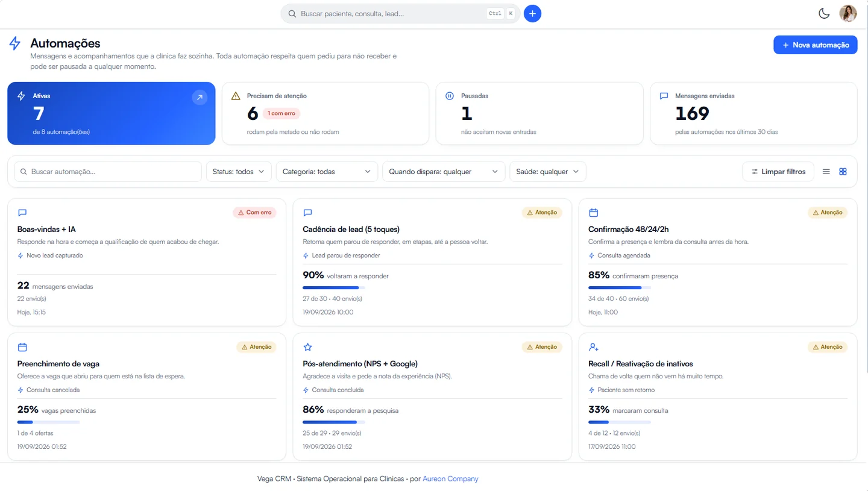The width and height of the screenshot is (868, 491).
Task: Open the Aureon Company link
Action: (x=450, y=479)
